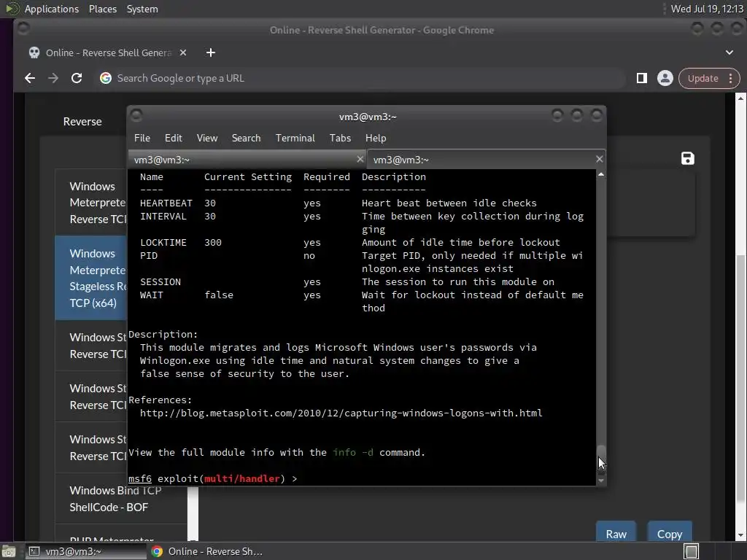
Task: Reload the Chrome page
Action: pos(77,78)
